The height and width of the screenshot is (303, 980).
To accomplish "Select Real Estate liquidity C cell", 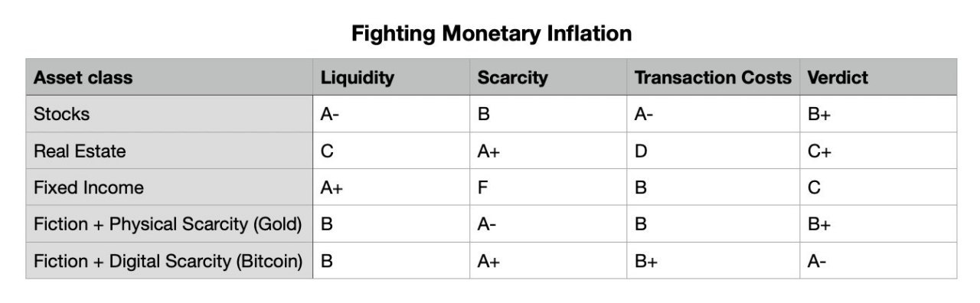I will (391, 151).
